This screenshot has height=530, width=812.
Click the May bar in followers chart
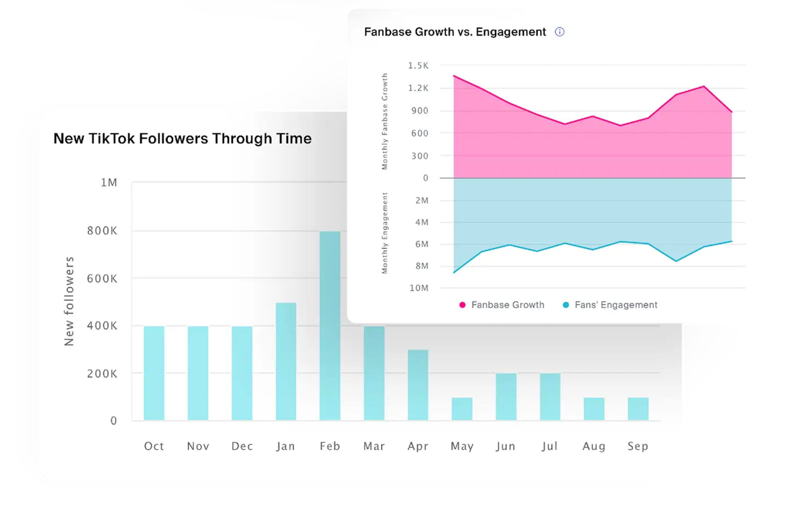point(462,409)
